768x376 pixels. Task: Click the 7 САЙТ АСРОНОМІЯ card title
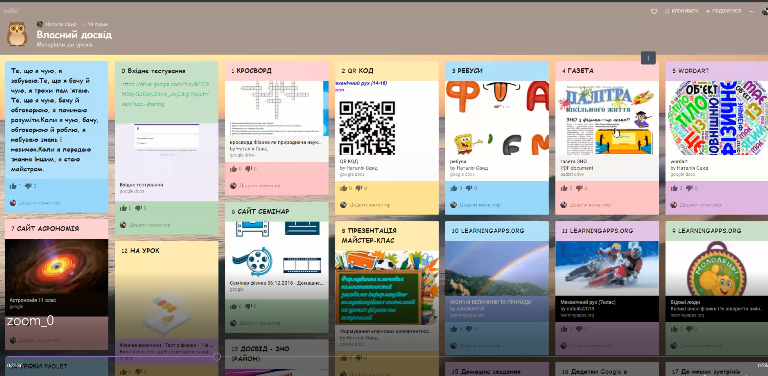(x=45, y=229)
